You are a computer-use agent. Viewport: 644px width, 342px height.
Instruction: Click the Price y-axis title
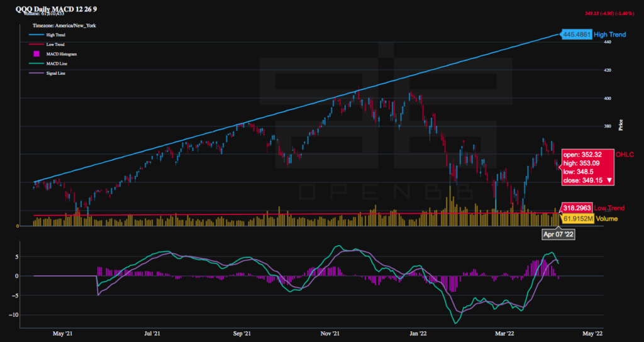pyautogui.click(x=621, y=124)
